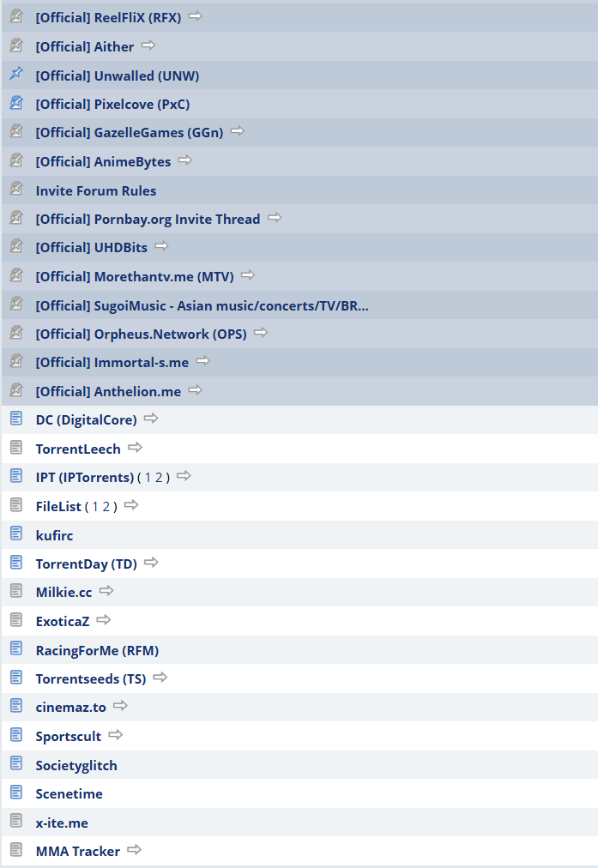Screen dimensions: 598x868
Task: Open the Scenetime thread
Action: coord(69,794)
